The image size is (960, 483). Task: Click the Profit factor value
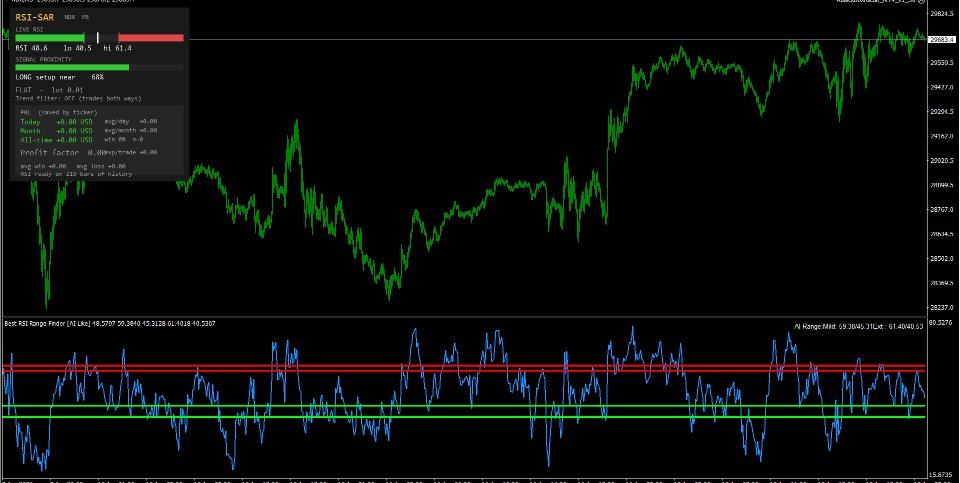click(96, 152)
